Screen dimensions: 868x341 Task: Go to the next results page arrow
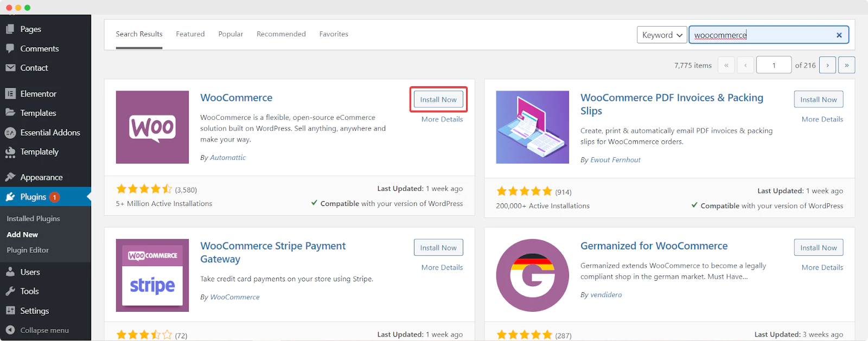pos(827,65)
